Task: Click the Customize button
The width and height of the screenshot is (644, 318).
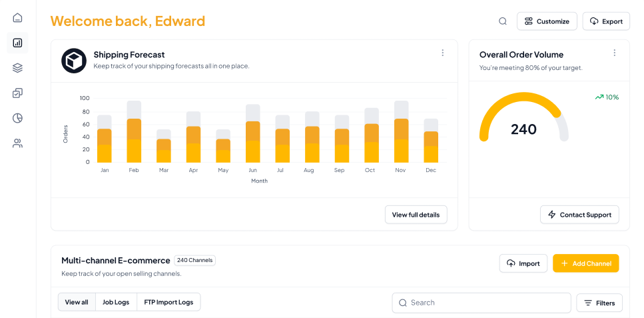Action: (547, 21)
